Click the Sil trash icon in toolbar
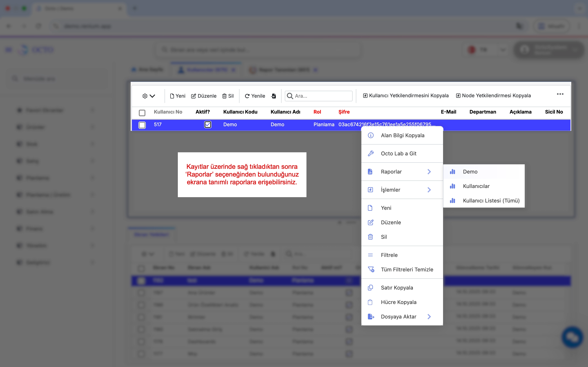 click(224, 96)
